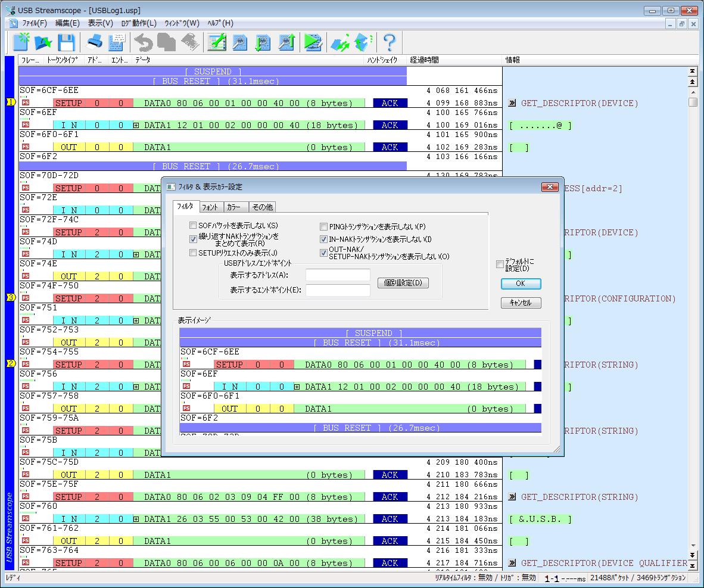Screen dimensions: 704x588
Task: Open the 表示(V) menu
Action: click(100, 23)
